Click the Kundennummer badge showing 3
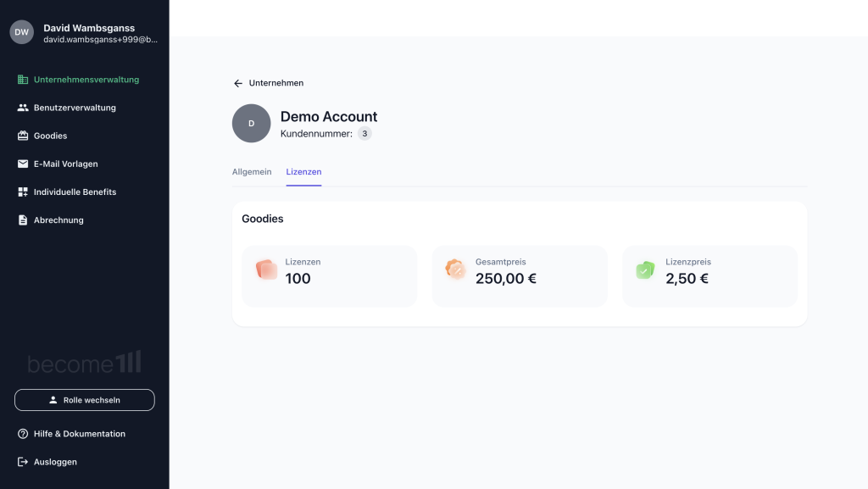The image size is (868, 489). click(364, 133)
